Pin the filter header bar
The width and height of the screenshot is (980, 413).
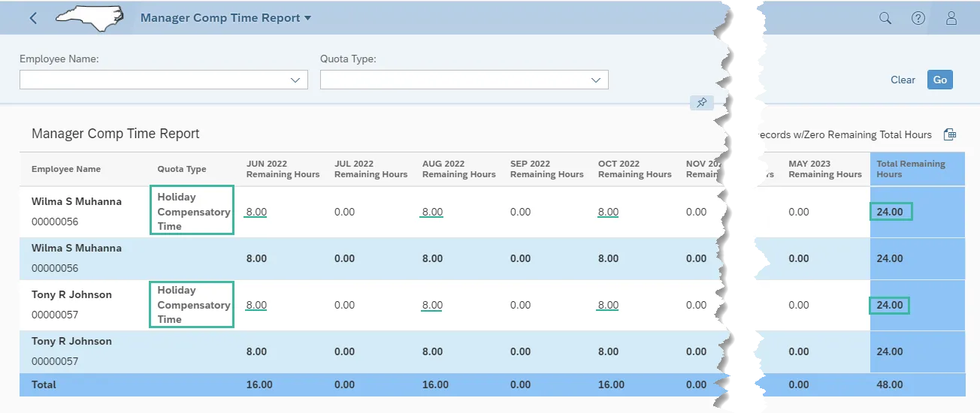(x=701, y=103)
